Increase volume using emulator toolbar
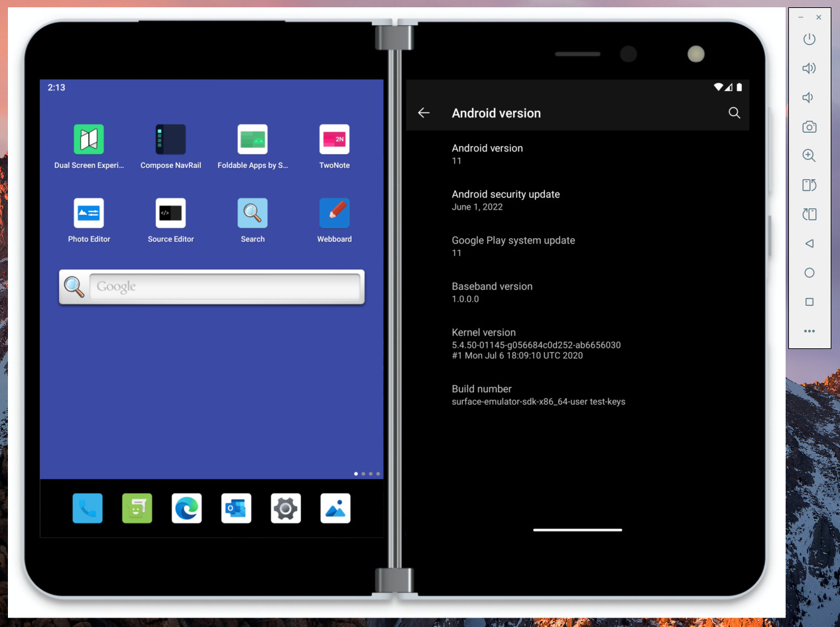 [x=809, y=68]
